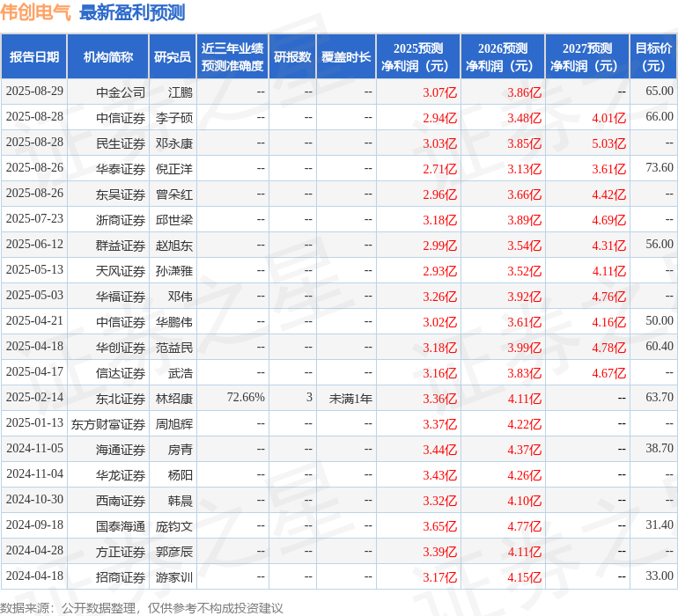Select the 2027预测净利润 column header
The height and width of the screenshot is (616, 678).
[x=587, y=57]
